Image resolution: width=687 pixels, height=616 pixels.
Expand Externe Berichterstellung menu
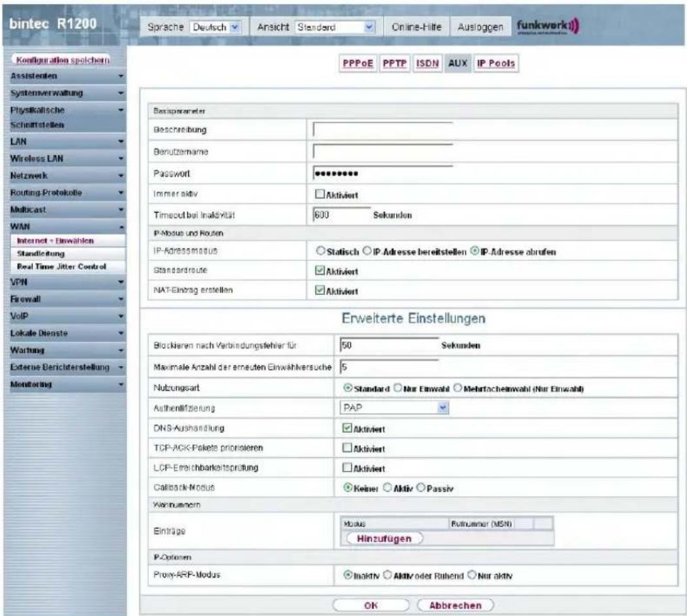[65, 368]
